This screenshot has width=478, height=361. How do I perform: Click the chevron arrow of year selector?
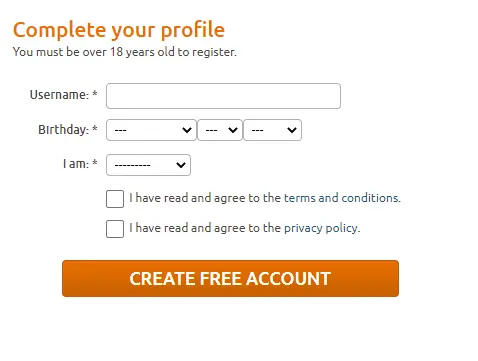pos(292,130)
